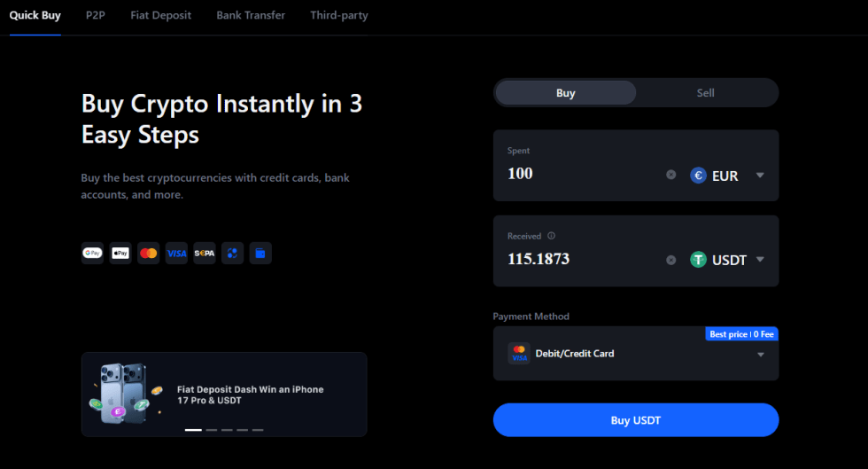Switch to the Buy toggle option
This screenshot has width=868, height=469.
click(x=565, y=93)
